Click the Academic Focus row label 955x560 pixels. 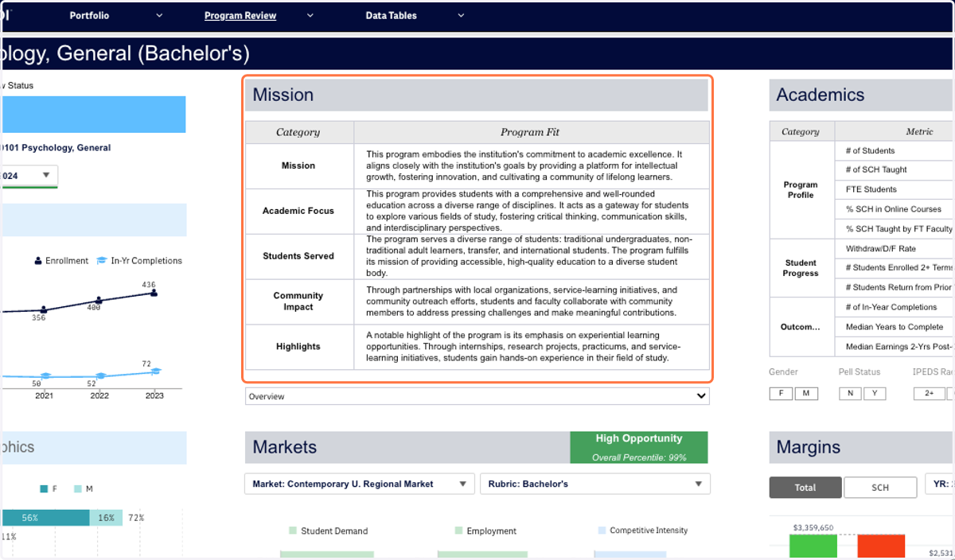point(298,211)
